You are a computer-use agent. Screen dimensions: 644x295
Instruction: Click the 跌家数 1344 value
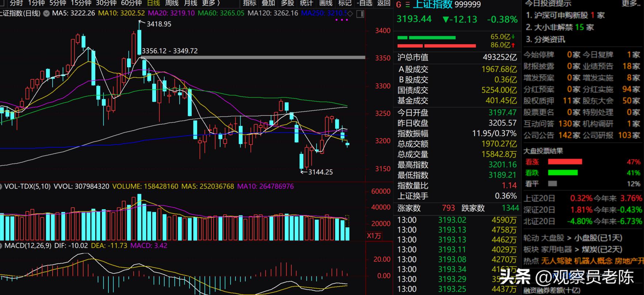point(510,208)
